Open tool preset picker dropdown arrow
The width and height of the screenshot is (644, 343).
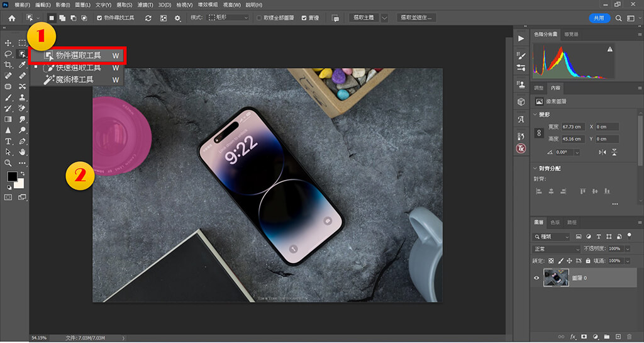(x=38, y=18)
